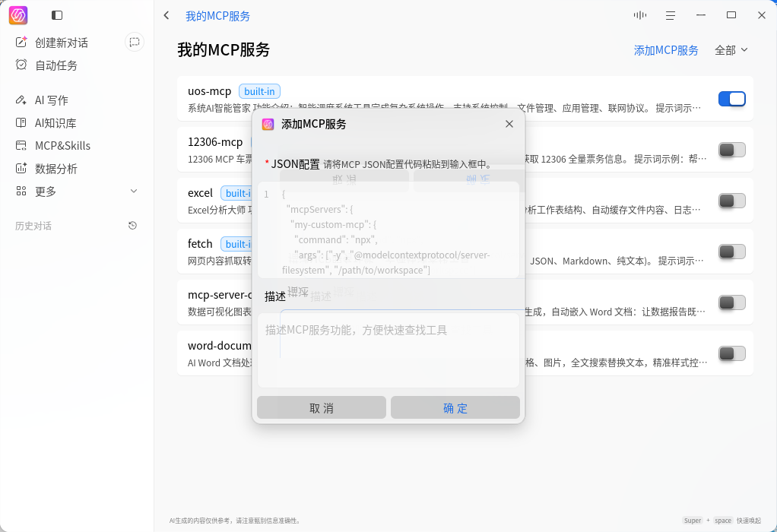Click the 确定 button in dialog
777x532 pixels.
(x=455, y=407)
